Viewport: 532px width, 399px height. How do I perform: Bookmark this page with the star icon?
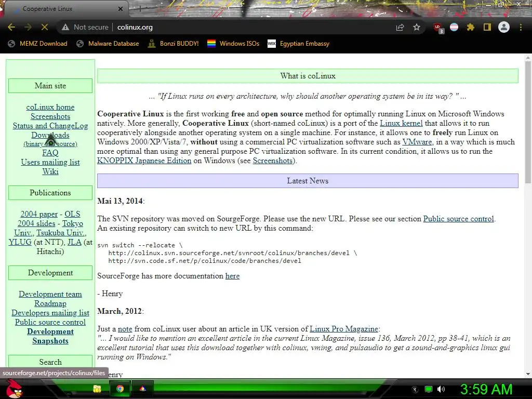(x=417, y=27)
